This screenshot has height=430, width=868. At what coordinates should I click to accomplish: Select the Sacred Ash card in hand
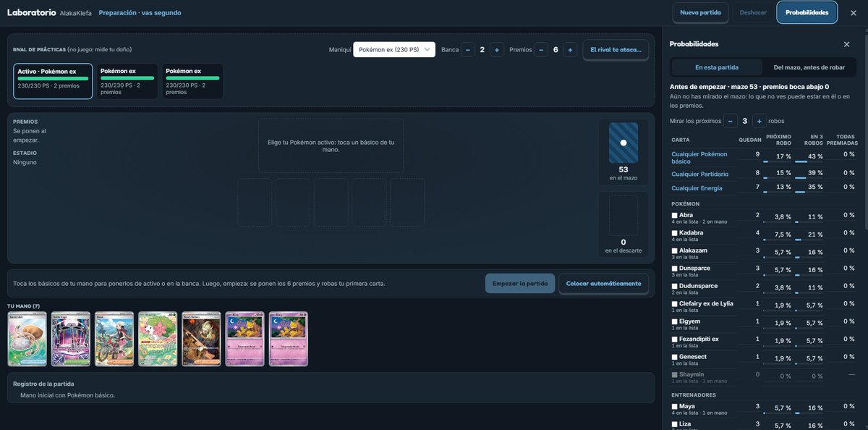pos(27,339)
